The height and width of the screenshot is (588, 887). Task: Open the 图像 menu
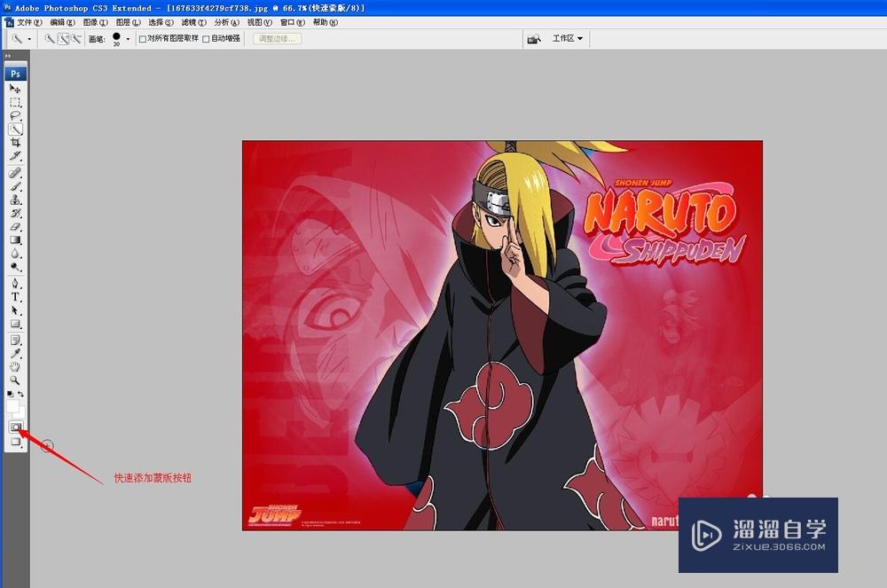(x=95, y=23)
